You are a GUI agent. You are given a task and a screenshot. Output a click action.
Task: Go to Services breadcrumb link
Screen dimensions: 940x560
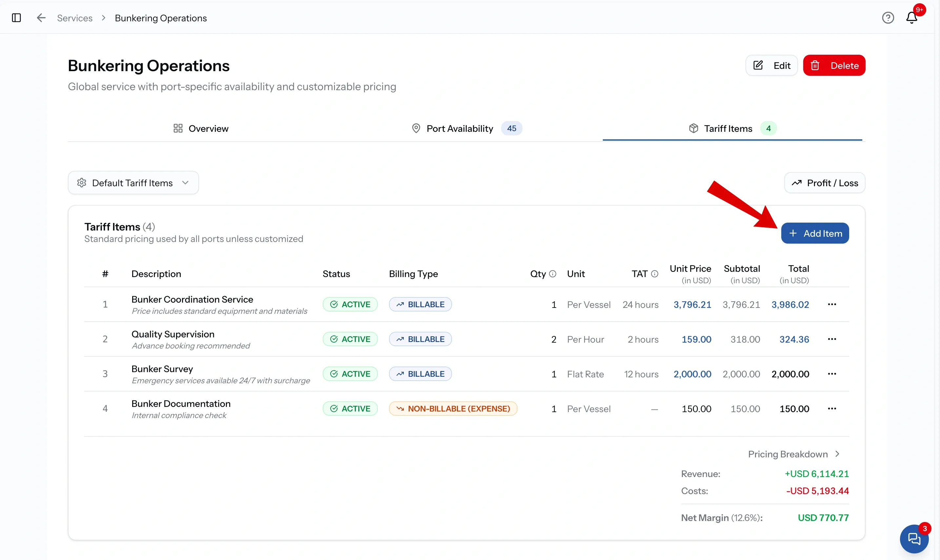pyautogui.click(x=75, y=18)
